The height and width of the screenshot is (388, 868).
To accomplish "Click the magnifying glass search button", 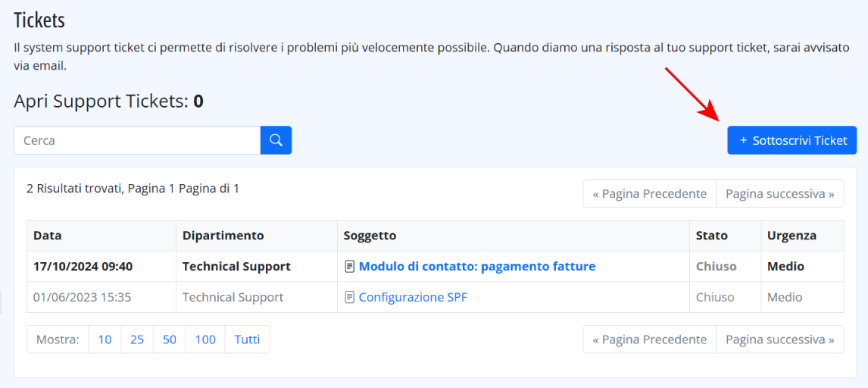I will coord(276,140).
